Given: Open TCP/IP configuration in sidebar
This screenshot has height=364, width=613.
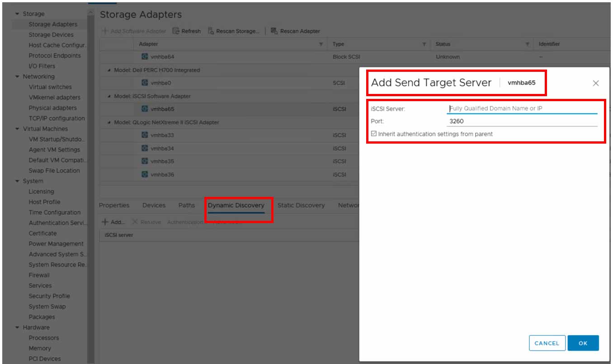Looking at the screenshot, I should 57,118.
